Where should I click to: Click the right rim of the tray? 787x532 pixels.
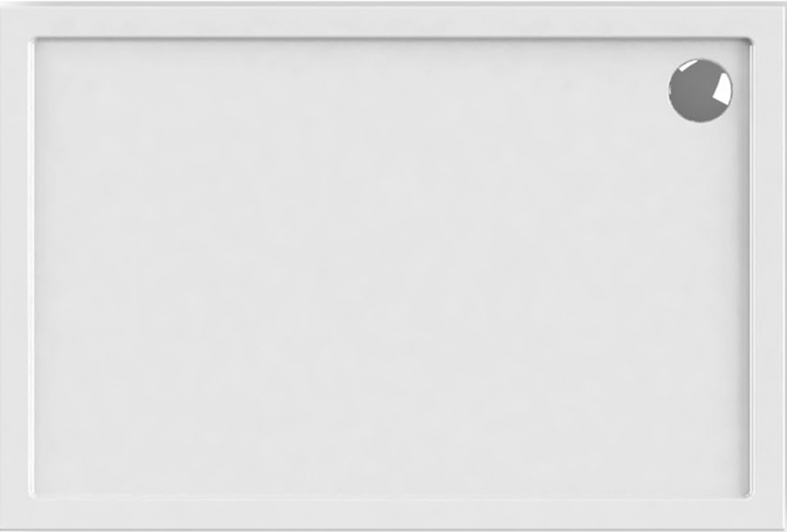pyautogui.click(x=770, y=266)
